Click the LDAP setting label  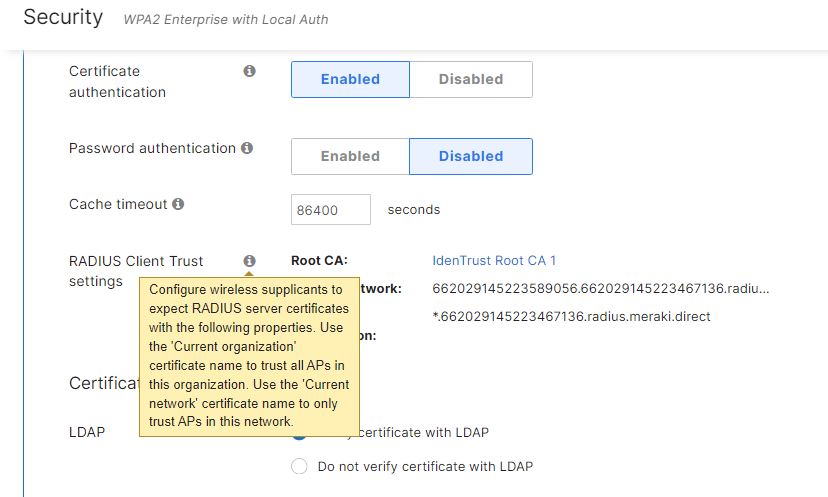(x=87, y=432)
